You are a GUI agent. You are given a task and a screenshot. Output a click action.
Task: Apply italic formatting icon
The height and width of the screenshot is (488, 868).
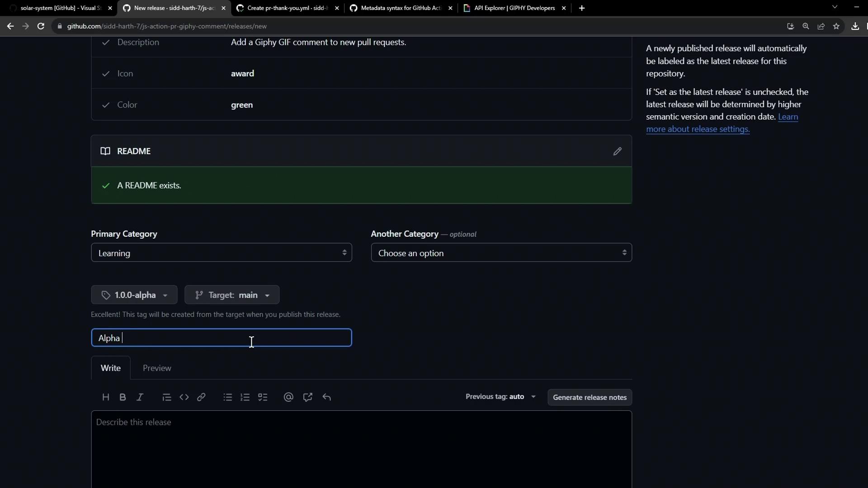click(x=140, y=397)
